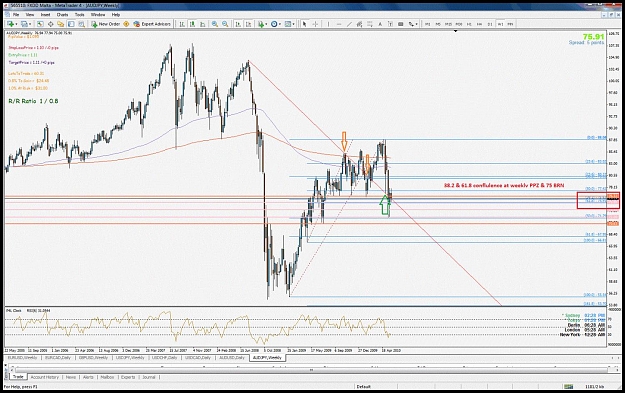Toggle the Navigator panel icon
625x393 pixels.
click(61, 24)
